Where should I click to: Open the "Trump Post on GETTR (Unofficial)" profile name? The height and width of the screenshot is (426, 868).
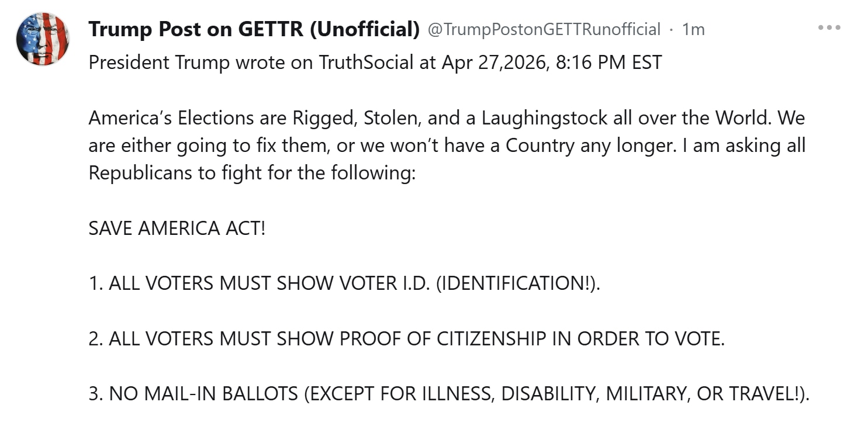coord(254,29)
